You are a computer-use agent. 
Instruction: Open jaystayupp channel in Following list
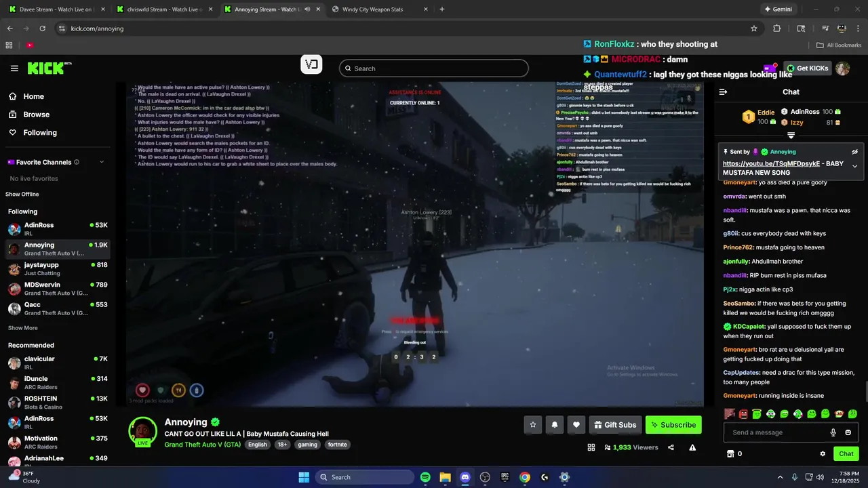pos(58,269)
